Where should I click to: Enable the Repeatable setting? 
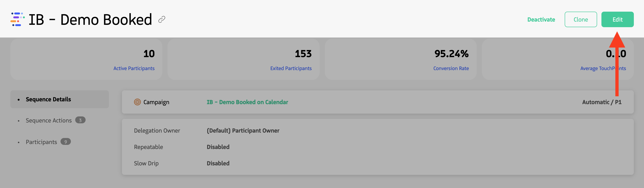point(218,147)
